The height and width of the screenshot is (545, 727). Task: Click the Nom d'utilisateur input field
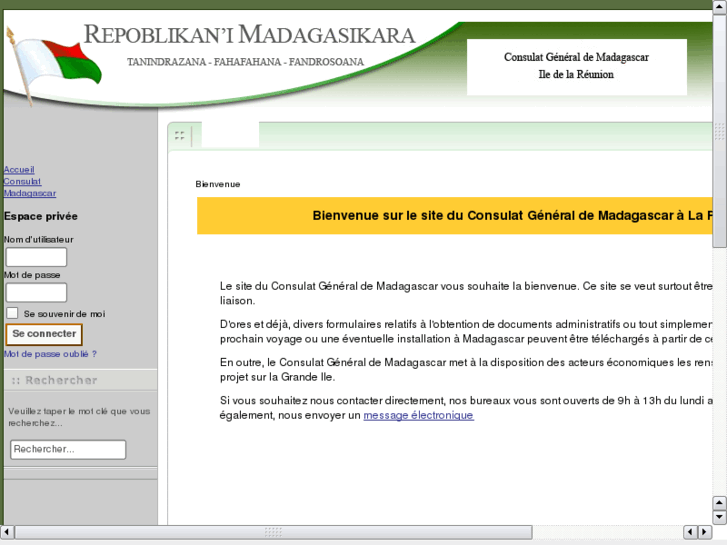36,257
